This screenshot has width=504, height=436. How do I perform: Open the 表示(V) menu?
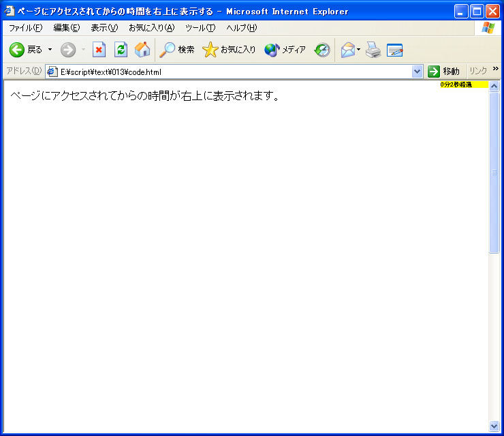pyautogui.click(x=104, y=28)
